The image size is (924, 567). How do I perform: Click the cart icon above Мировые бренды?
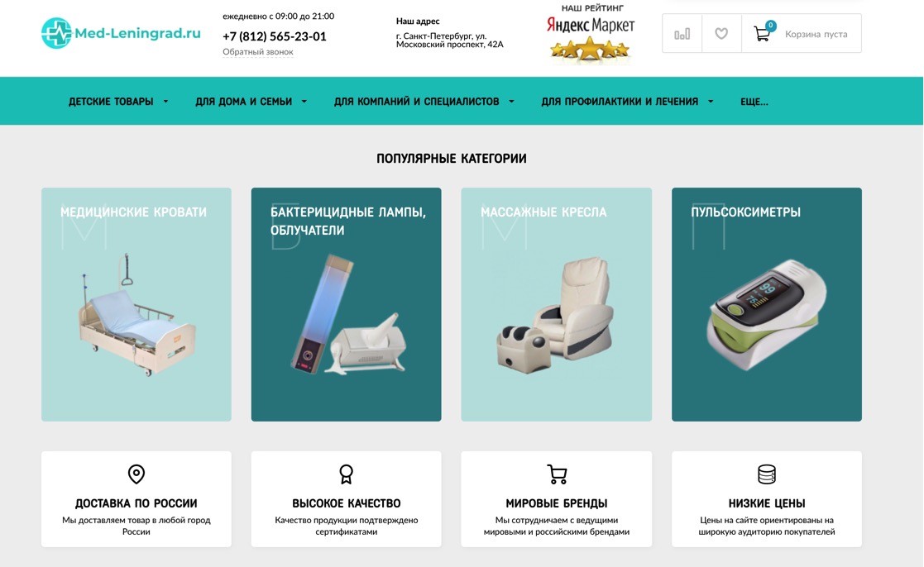tap(557, 474)
